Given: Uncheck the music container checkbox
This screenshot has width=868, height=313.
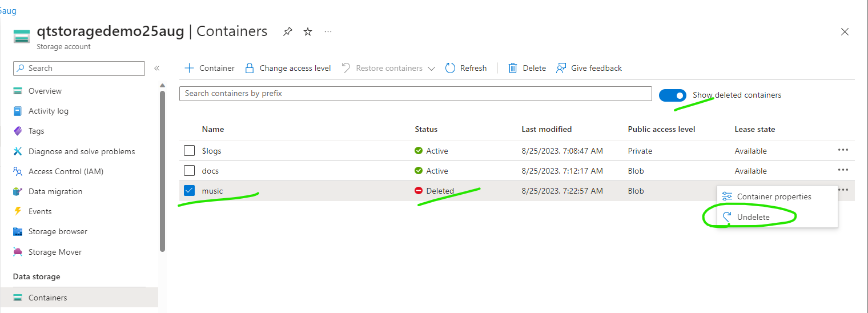Looking at the screenshot, I should point(190,191).
